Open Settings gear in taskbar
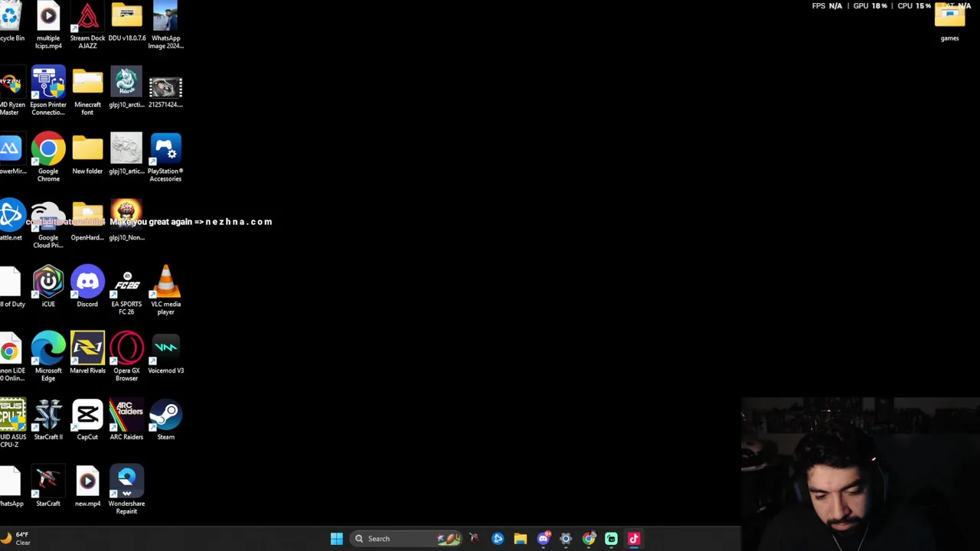The image size is (980, 551). point(566,539)
